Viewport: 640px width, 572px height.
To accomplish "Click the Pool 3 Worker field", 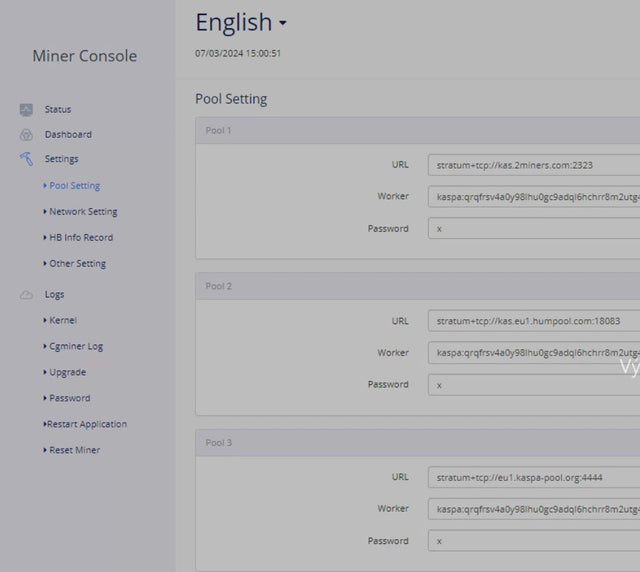I will (x=534, y=509).
